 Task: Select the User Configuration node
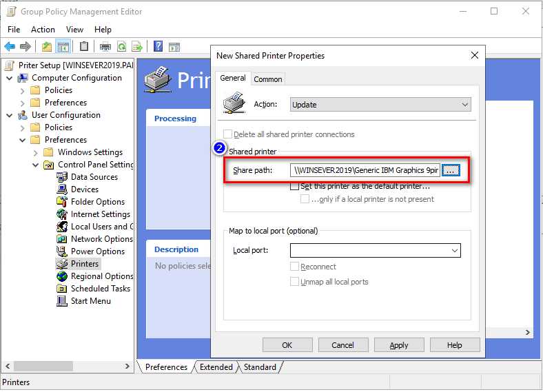pos(65,115)
